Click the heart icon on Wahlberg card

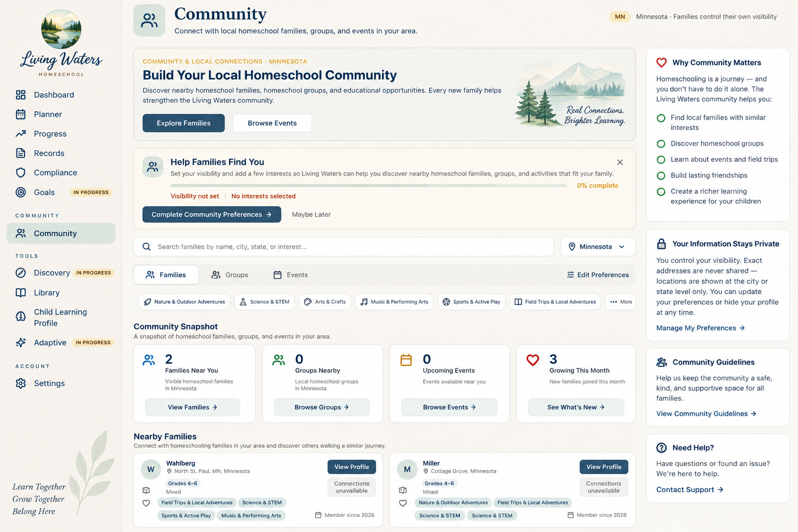click(146, 503)
